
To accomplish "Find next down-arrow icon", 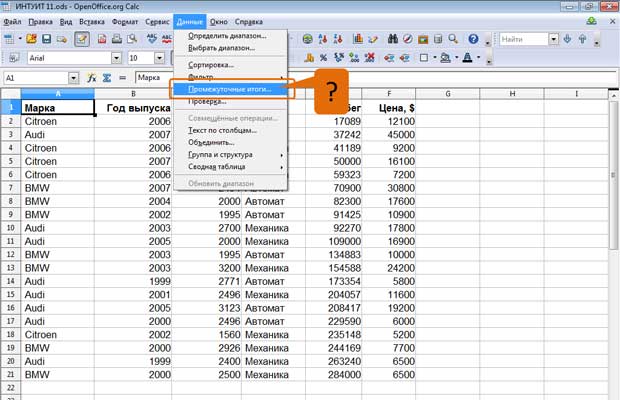I will pos(567,39).
